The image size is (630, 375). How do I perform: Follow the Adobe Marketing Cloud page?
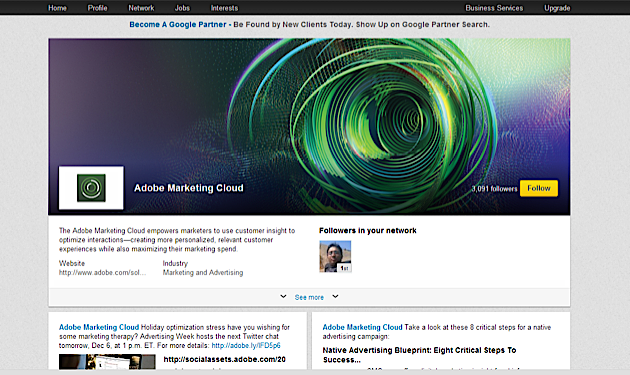[539, 188]
